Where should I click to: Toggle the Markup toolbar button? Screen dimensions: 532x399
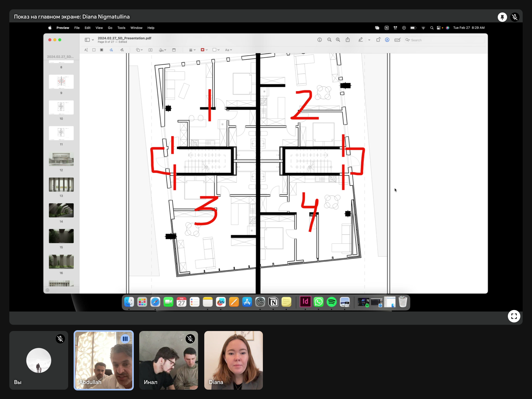point(387,40)
